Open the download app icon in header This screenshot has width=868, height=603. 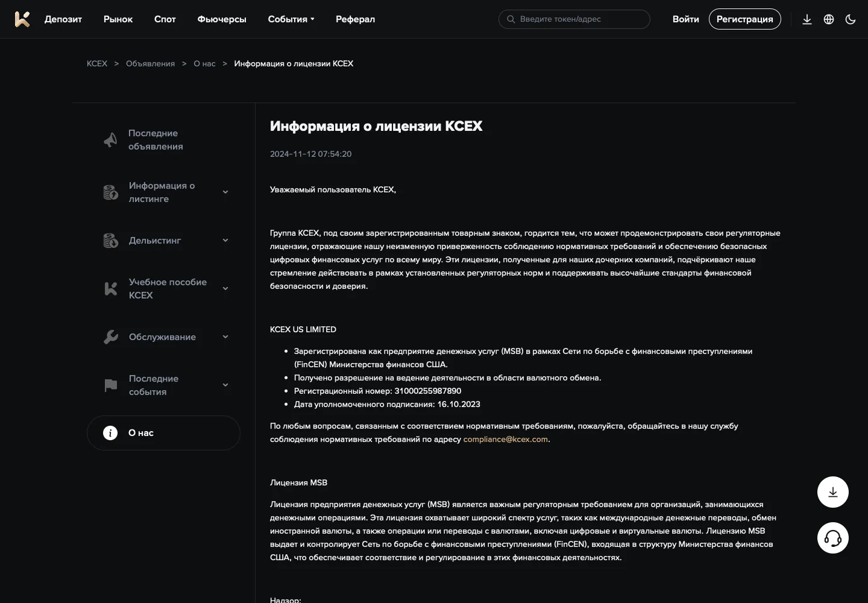(807, 19)
